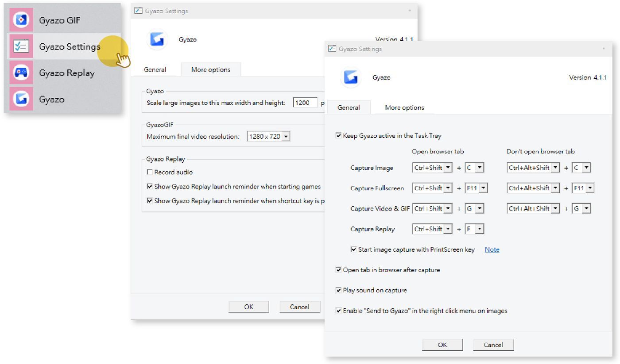The image size is (620, 364).
Task: Click Version 4.1.1 text in front window
Action: [588, 77]
